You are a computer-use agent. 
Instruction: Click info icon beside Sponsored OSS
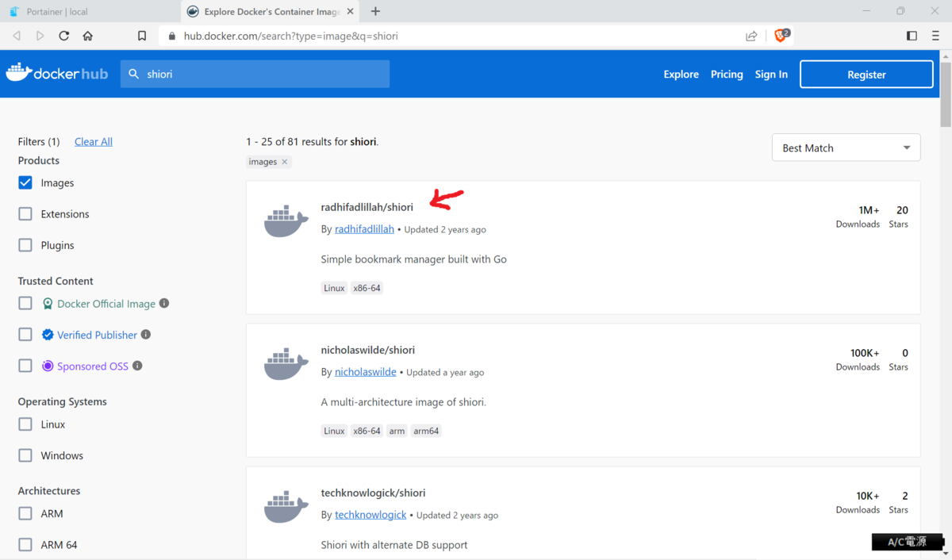pos(137,366)
